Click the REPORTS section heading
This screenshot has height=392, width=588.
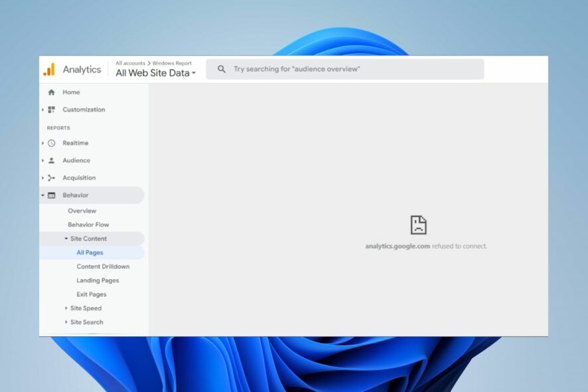(x=58, y=128)
